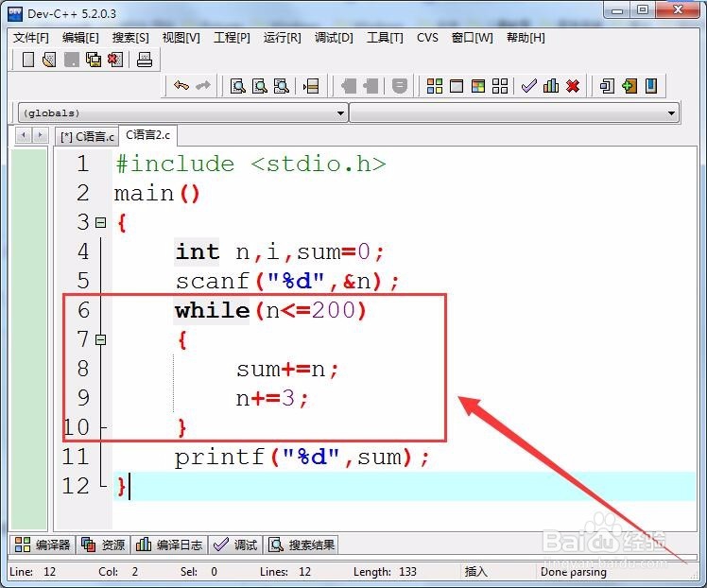The height and width of the screenshot is (588, 707).
Task: Click the blue bookmark icon on right toolbar
Action: coord(651,86)
